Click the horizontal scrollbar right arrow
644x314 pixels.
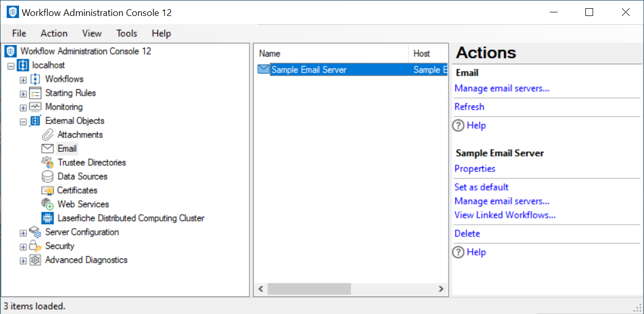pos(441,289)
